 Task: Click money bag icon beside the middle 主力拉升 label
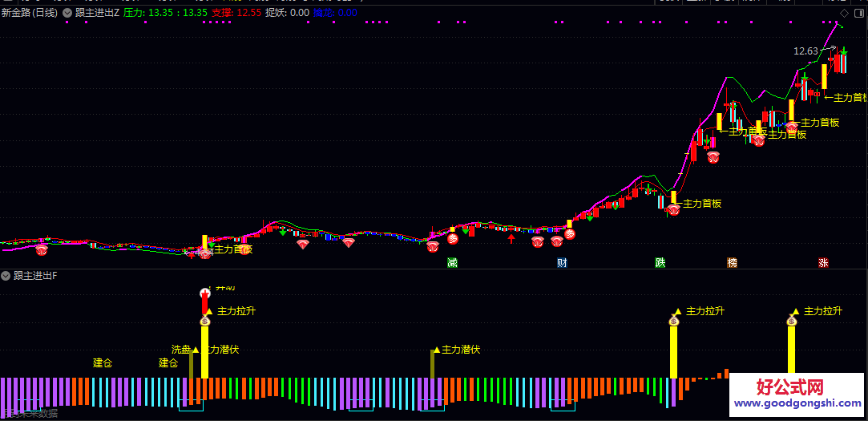[x=674, y=320]
